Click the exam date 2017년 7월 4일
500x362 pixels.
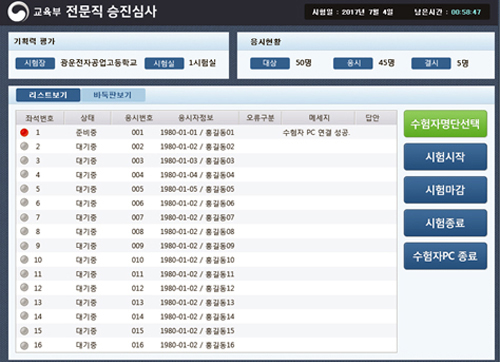[367, 12]
